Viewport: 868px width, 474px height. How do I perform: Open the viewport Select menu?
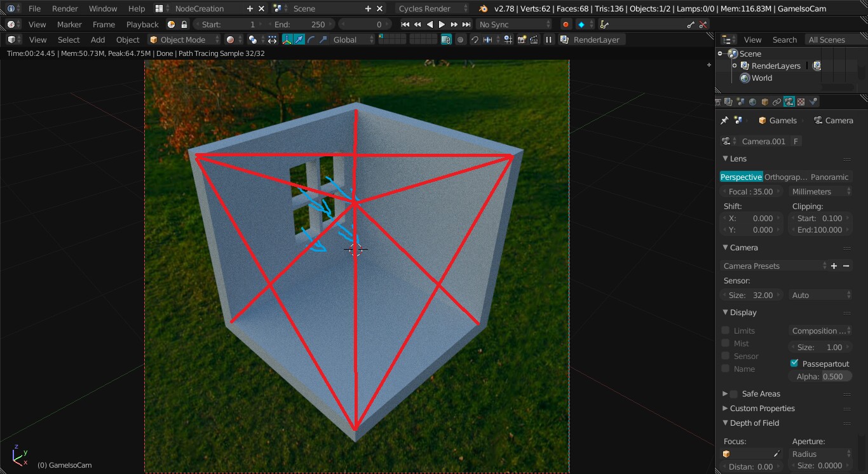69,39
